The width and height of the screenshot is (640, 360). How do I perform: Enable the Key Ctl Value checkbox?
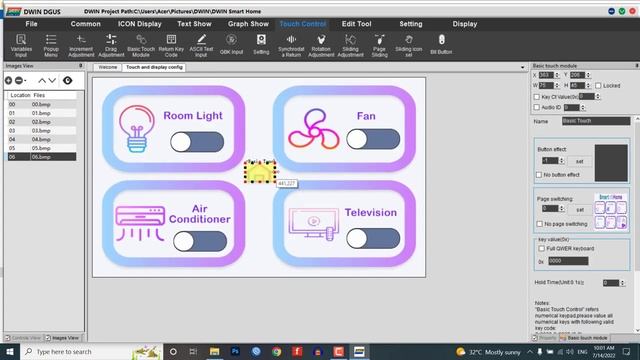click(x=537, y=97)
